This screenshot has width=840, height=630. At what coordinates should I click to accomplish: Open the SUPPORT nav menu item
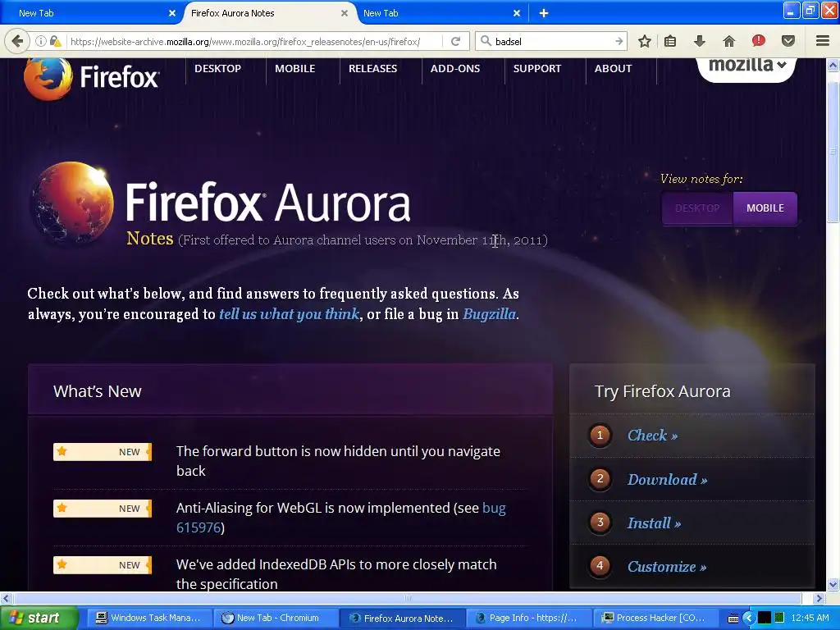537,69
